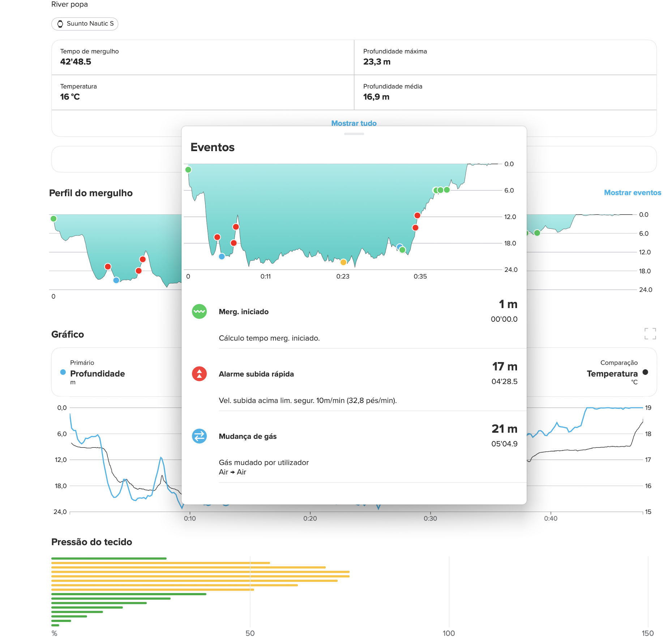
Task: Click the Suunto Nautic S device chip
Action: point(85,24)
